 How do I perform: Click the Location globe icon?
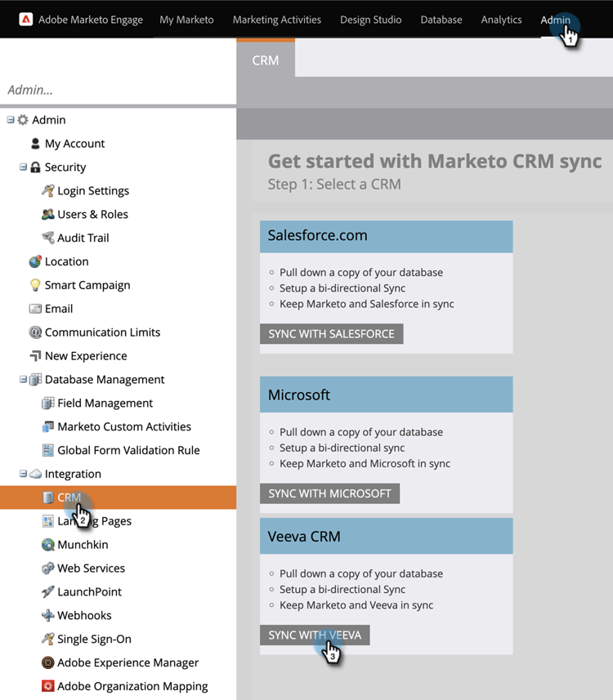pyautogui.click(x=35, y=261)
